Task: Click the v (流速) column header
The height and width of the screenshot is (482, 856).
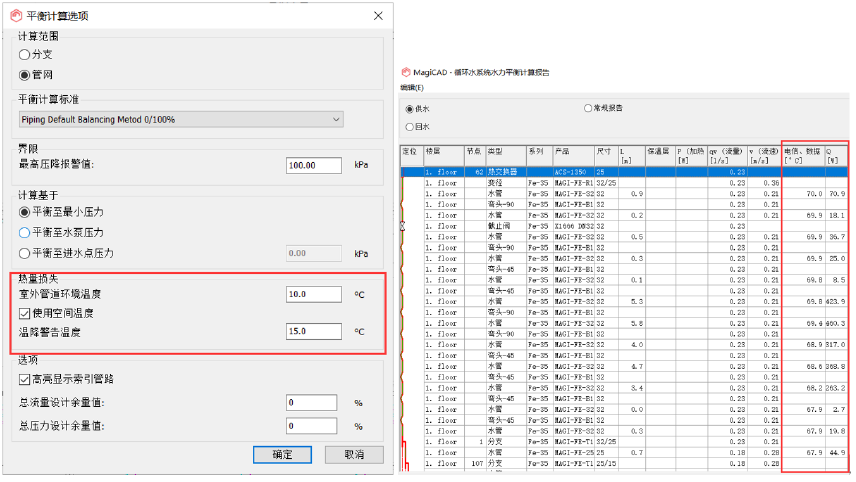Action: (765, 156)
